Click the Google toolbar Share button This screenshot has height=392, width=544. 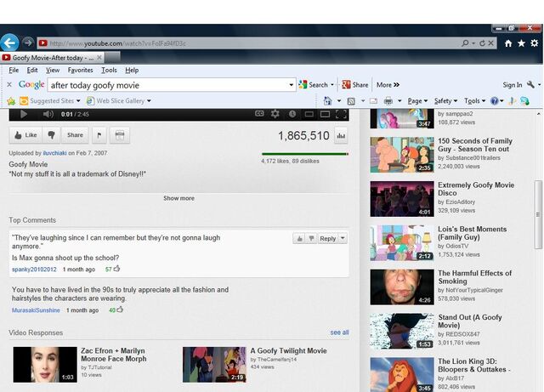355,85
